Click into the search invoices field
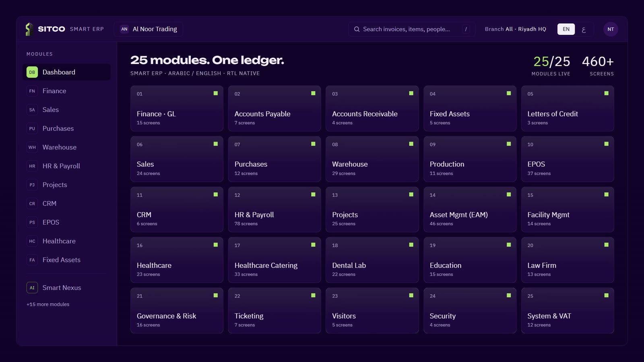 [x=412, y=29]
